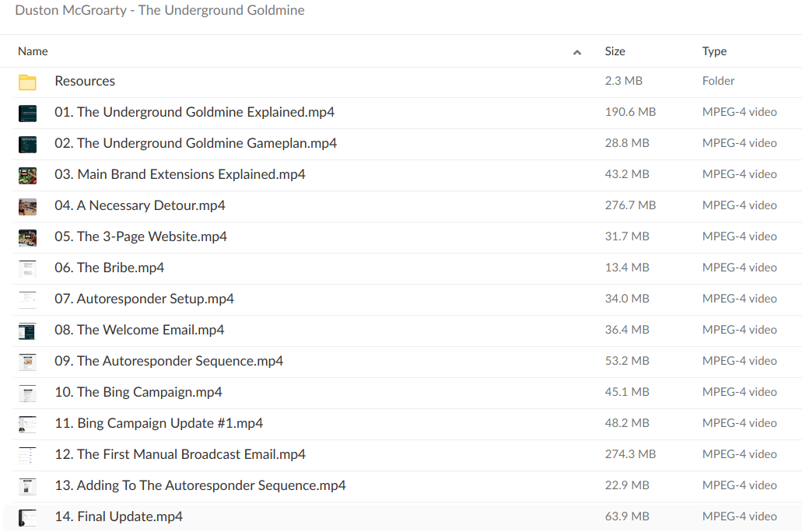The image size is (802, 532).
Task: Click the thumbnail icon for video 11
Action: click(28, 424)
